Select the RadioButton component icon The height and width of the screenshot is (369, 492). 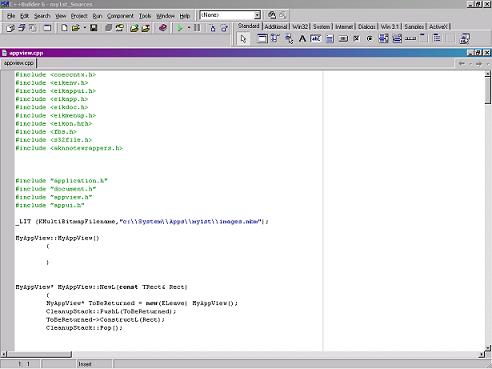369,39
